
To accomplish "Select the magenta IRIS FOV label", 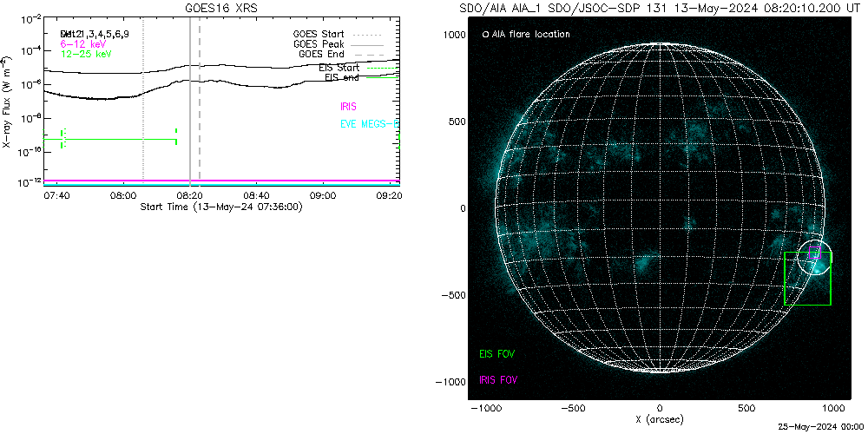I will [499, 380].
